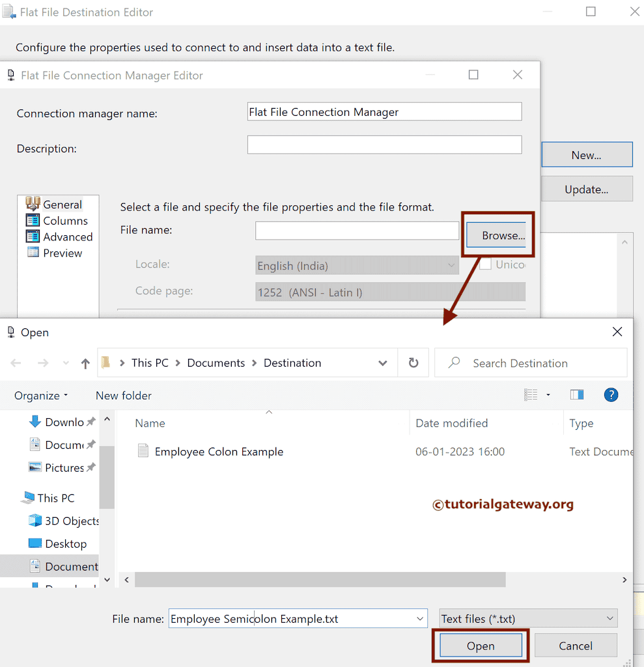The height and width of the screenshot is (667, 644).
Task: Click the Code page field
Action: click(390, 292)
